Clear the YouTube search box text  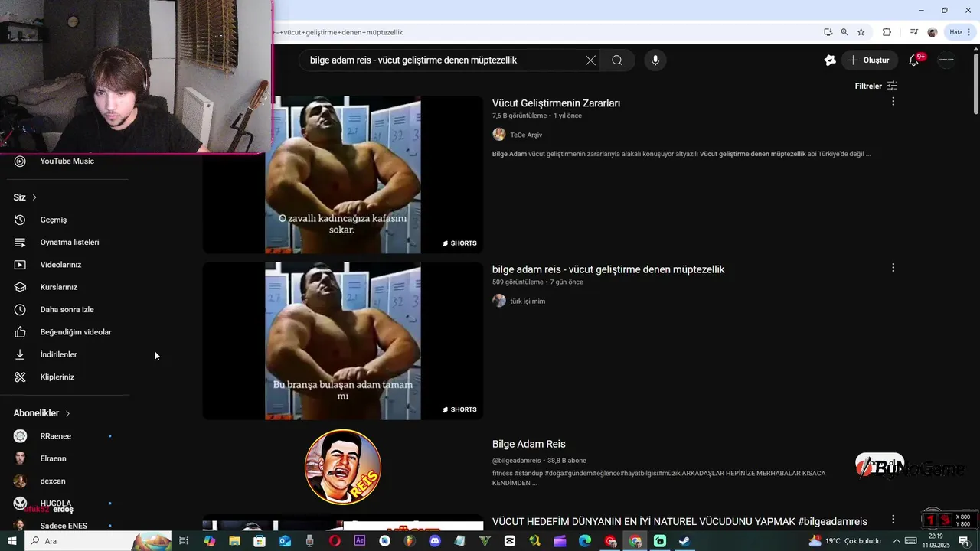(590, 60)
